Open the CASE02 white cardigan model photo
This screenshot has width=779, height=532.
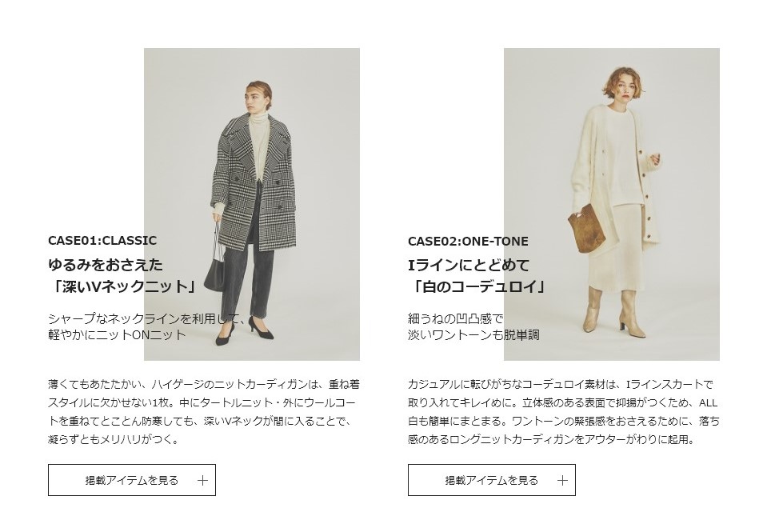[x=612, y=204]
